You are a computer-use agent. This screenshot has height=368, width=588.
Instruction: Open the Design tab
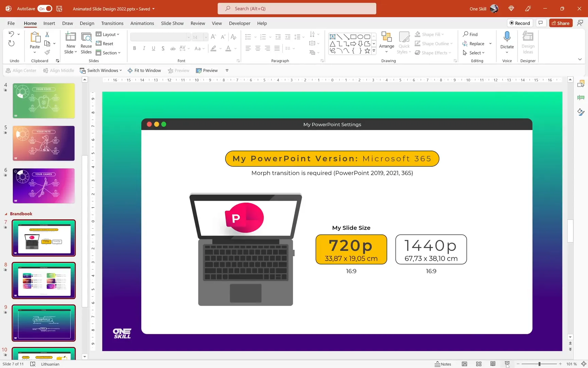click(87, 23)
